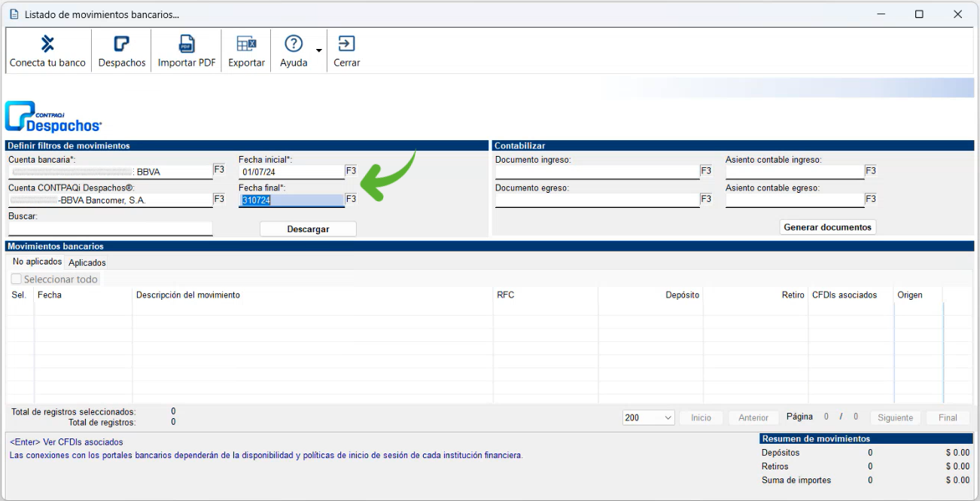
Task: Click F3 lookup beside Cuenta bancaria
Action: tap(219, 170)
